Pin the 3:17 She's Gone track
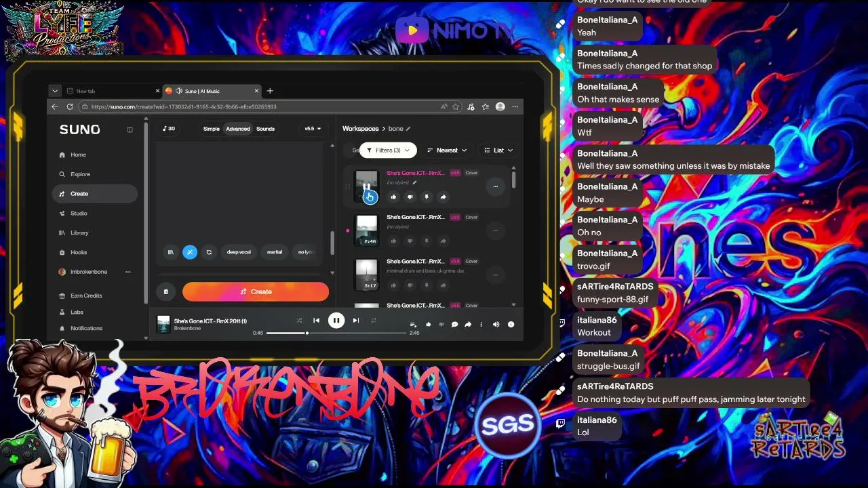Screen dimensions: 868x488 pos(427,285)
